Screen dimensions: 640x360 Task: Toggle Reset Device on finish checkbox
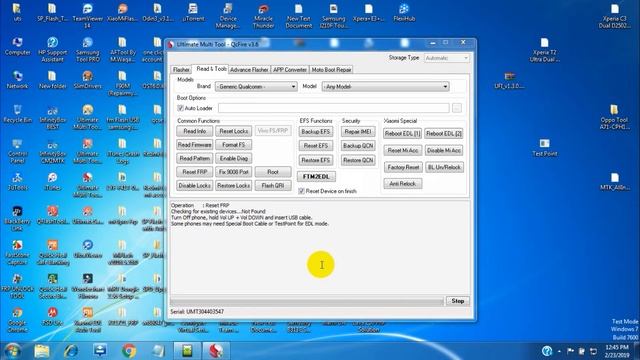coord(302,191)
